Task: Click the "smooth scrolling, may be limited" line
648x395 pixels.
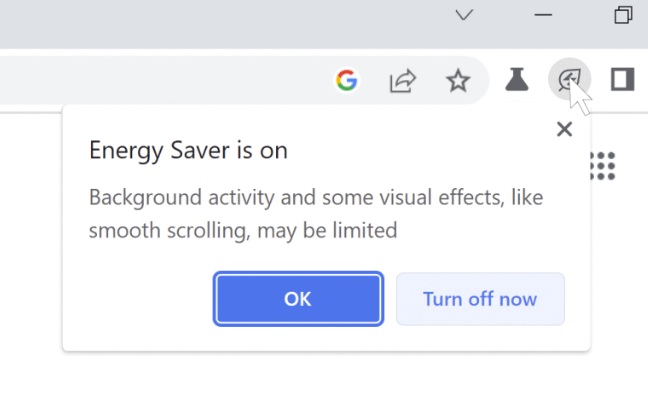Action: pyautogui.click(x=243, y=230)
